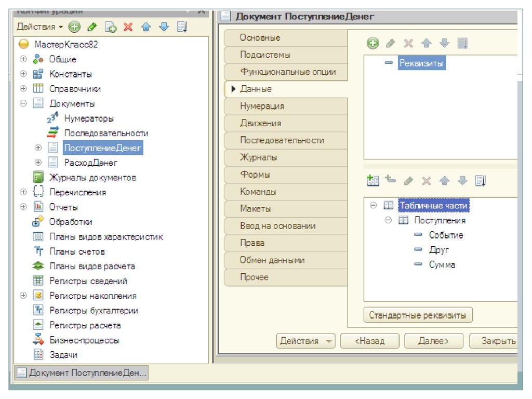
Task: Select Обработки in the tree
Action: pos(71,222)
